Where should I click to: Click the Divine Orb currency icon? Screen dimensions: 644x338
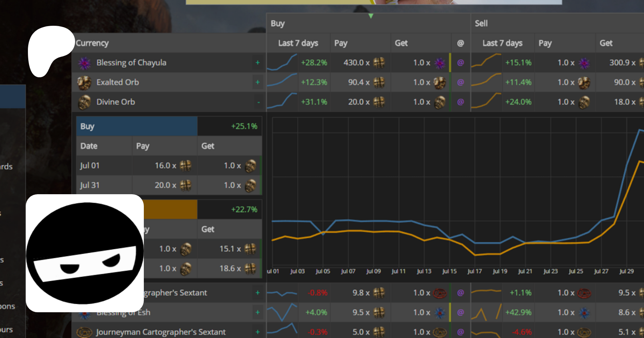click(84, 102)
